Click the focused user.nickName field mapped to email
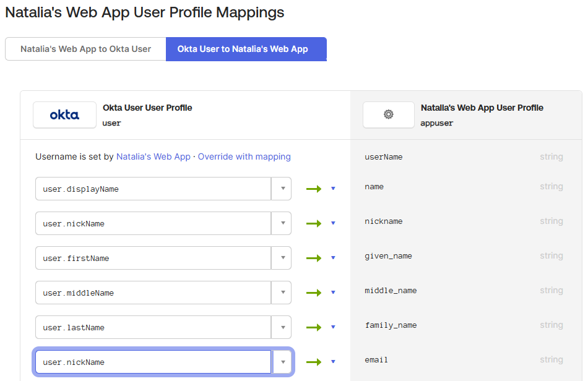588x381 pixels. click(153, 362)
